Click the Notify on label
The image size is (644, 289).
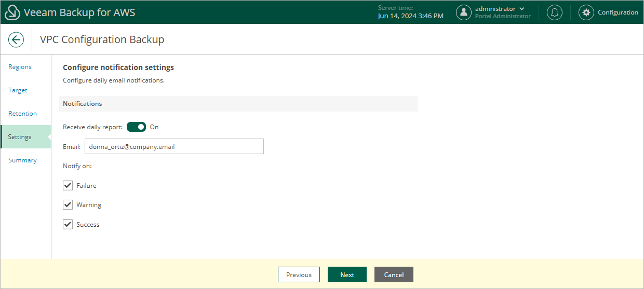77,166
